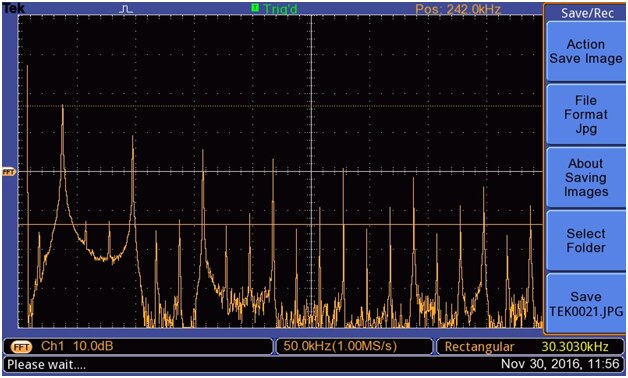Click the FFT marker on left edge
Viewport: 628px width, 378px height.
coord(9,172)
